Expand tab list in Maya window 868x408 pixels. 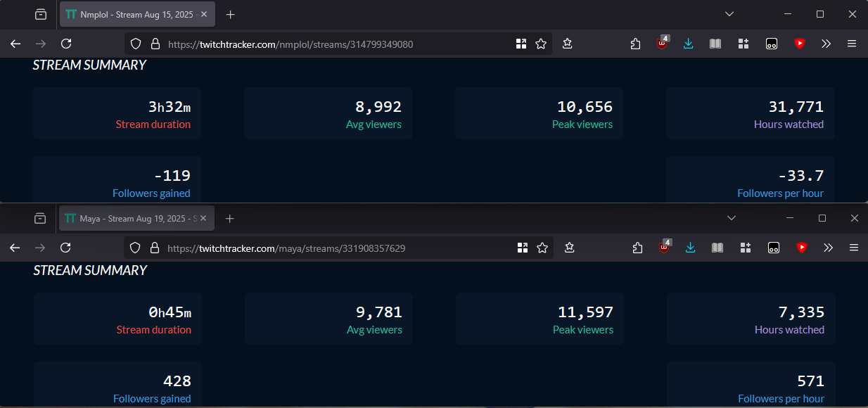[732, 219]
